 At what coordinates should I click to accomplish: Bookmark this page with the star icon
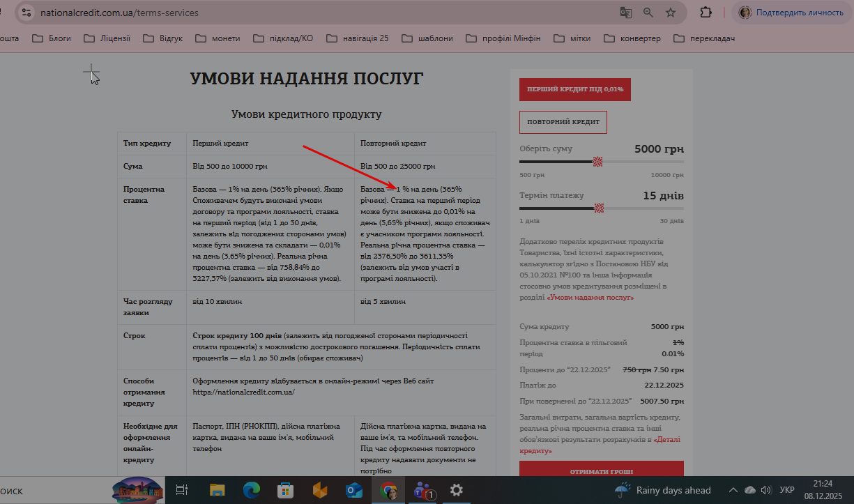point(671,13)
